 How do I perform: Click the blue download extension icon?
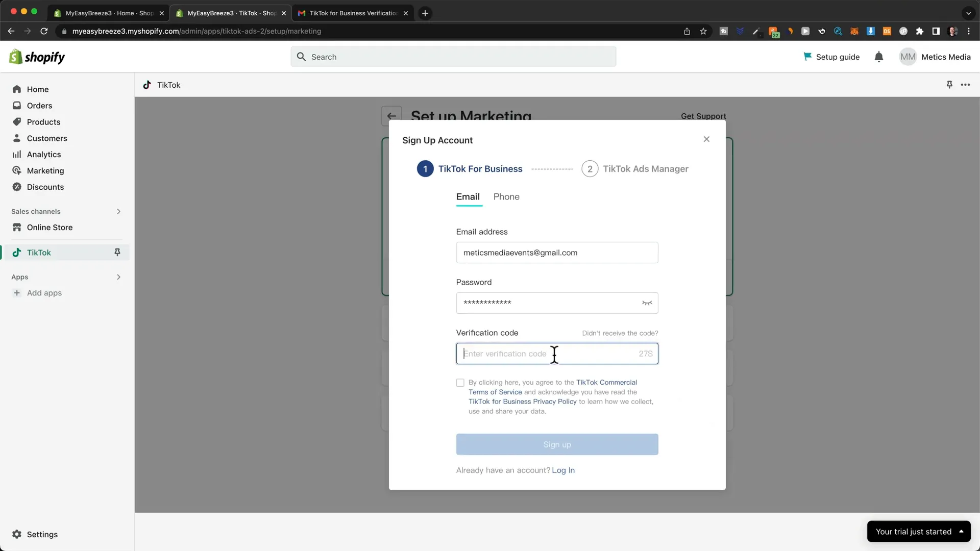click(871, 31)
